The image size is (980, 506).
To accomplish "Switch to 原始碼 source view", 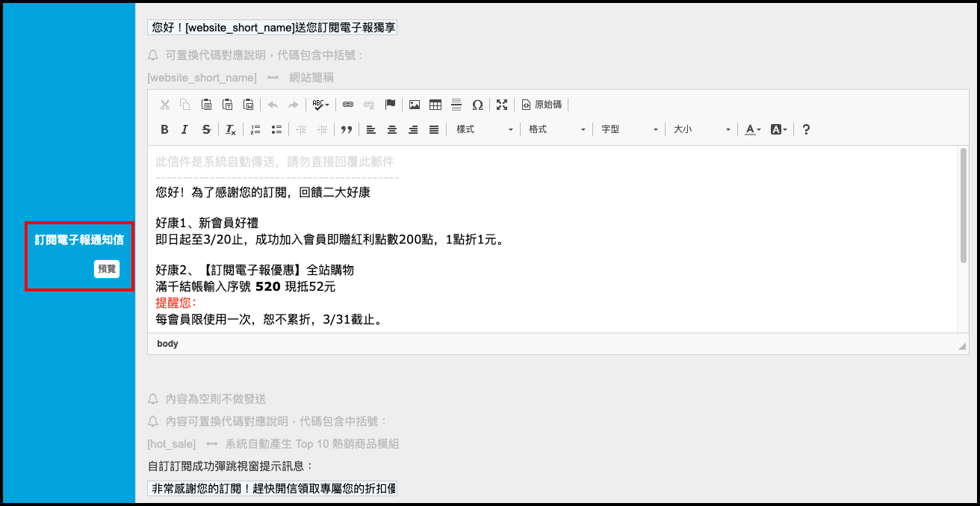I will coord(542,105).
